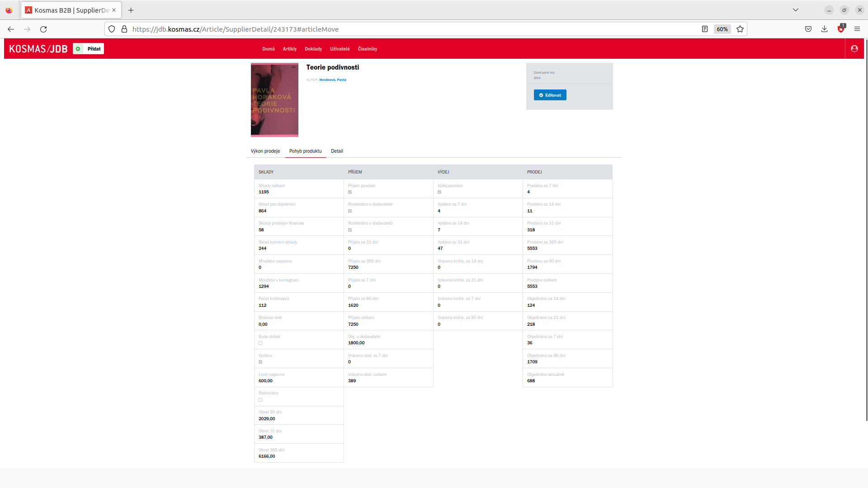Screen dimensions: 868x488
Task: Toggle the Staženo checkbox
Action: (x=260, y=400)
